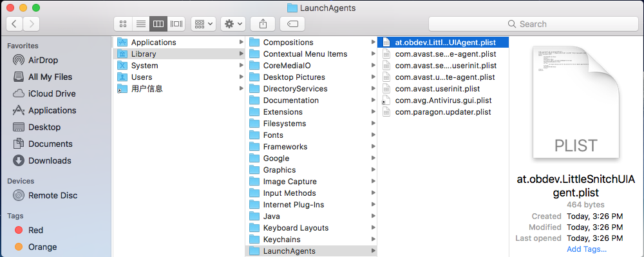
Task: Select Cover Flow view button
Action: (x=176, y=24)
